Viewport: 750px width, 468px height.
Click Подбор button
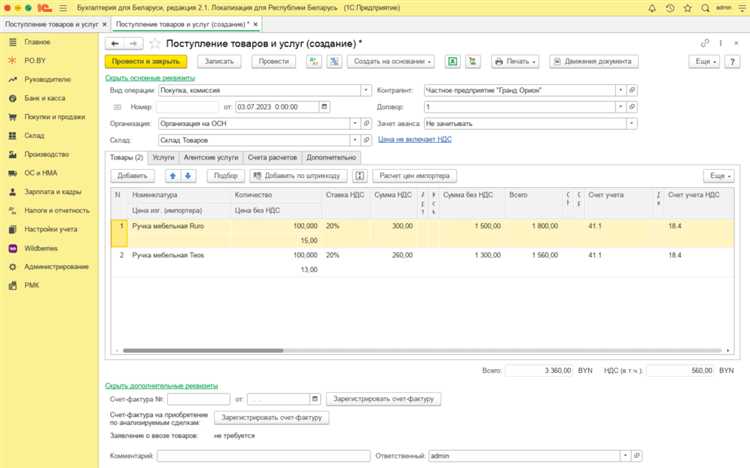tap(226, 176)
